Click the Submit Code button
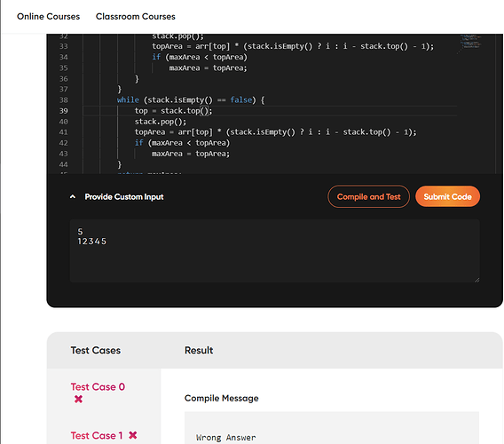 tap(447, 196)
